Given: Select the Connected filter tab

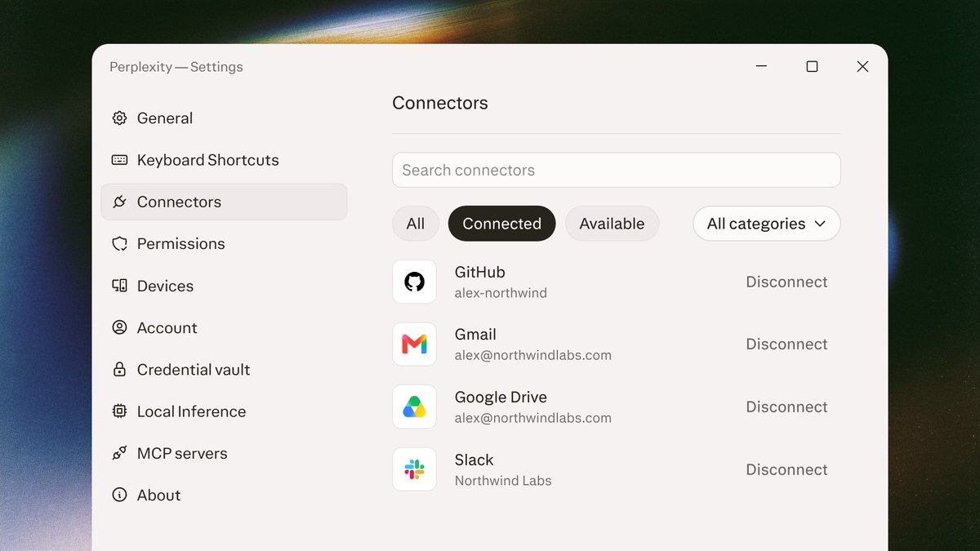Looking at the screenshot, I should (501, 224).
